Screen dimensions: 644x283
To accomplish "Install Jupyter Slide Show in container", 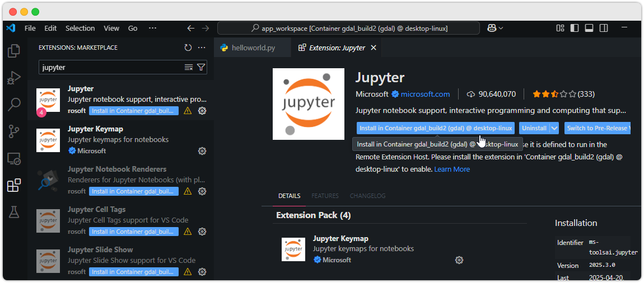I will click(x=134, y=271).
